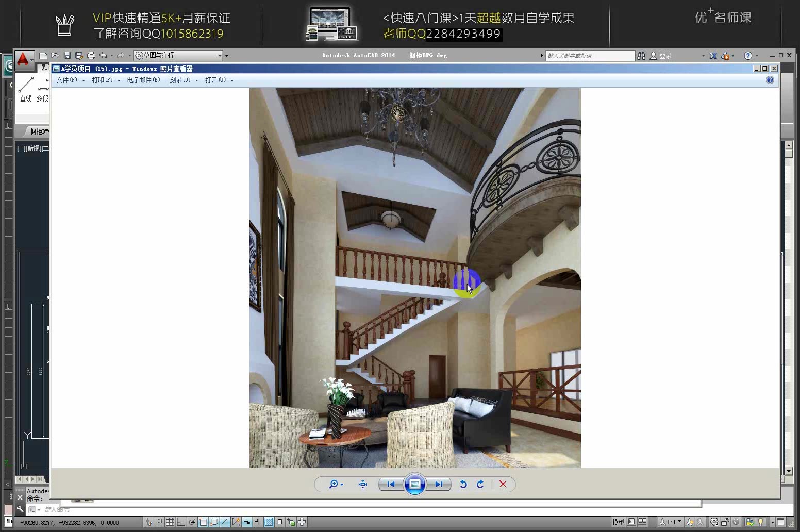Enable ortho mode icon in status bar
Screen dimensions: 800x532
point(181,522)
